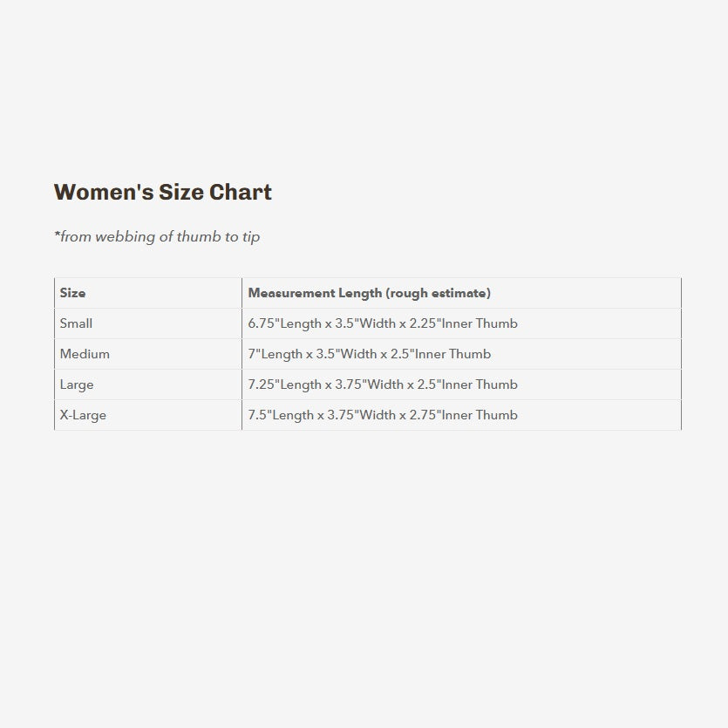Select the Measurement Length column header
The image size is (728, 728).
tap(369, 293)
